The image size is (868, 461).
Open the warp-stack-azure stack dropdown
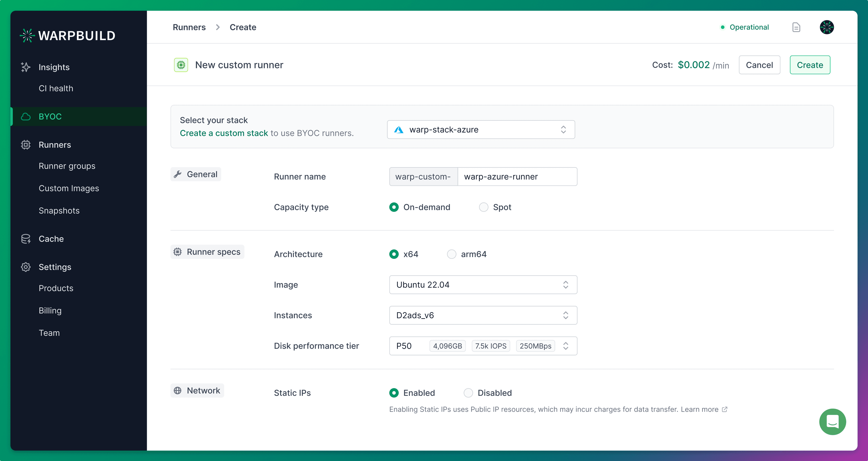tap(481, 130)
